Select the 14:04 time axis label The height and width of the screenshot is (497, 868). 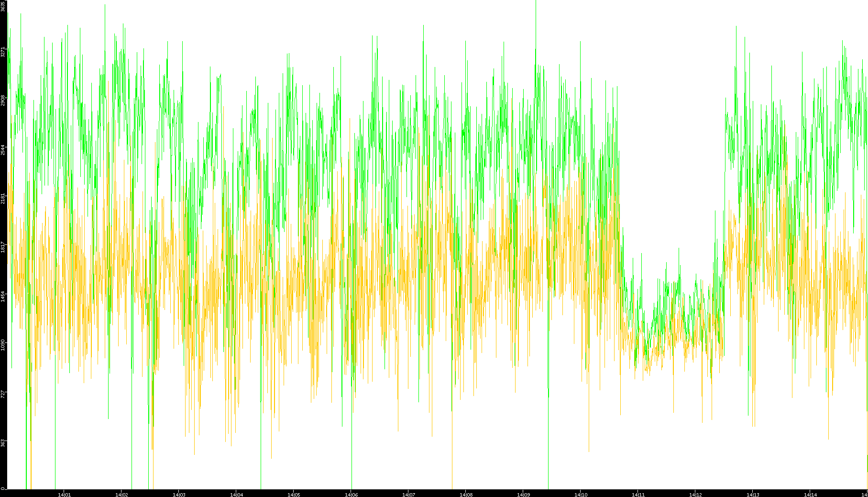(236, 495)
